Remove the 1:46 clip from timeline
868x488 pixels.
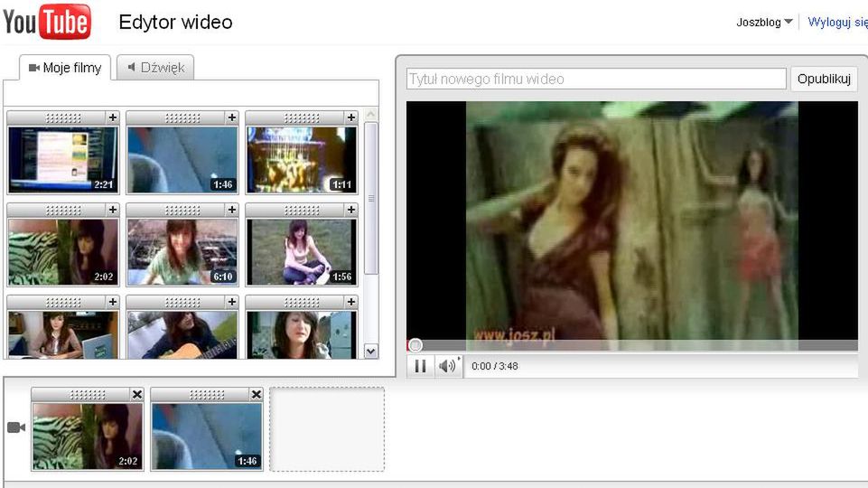pyautogui.click(x=257, y=394)
